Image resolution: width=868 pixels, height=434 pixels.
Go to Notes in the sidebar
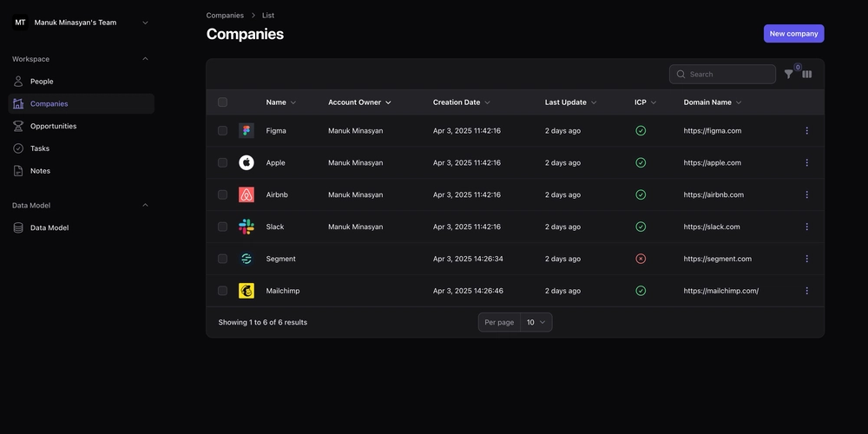point(81,171)
